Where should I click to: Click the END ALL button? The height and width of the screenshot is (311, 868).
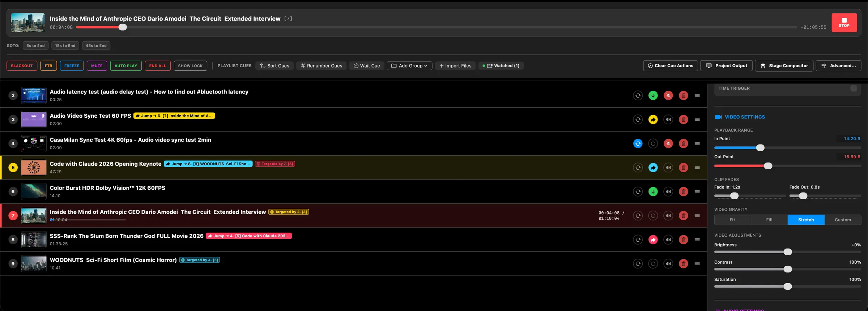[x=158, y=66]
